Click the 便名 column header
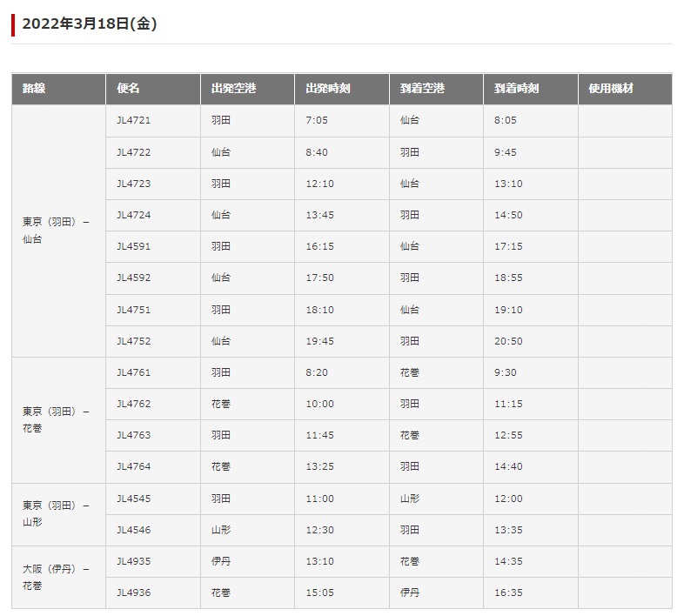 [152, 89]
